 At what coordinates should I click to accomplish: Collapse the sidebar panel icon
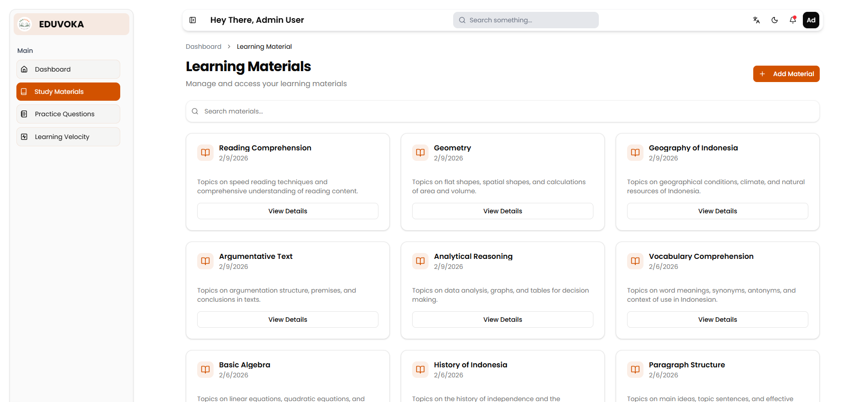pyautogui.click(x=193, y=20)
